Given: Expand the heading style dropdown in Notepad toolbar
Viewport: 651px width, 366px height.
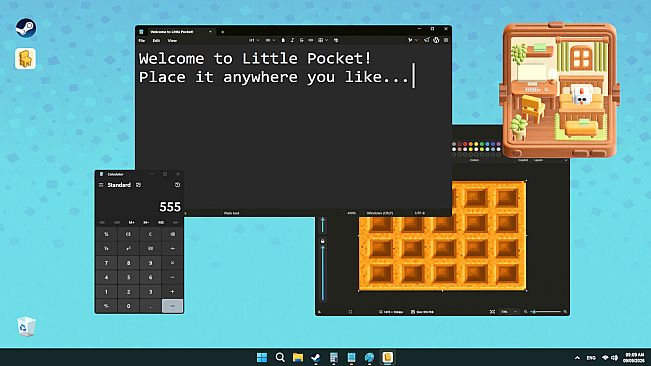Looking at the screenshot, I should pyautogui.click(x=254, y=40).
